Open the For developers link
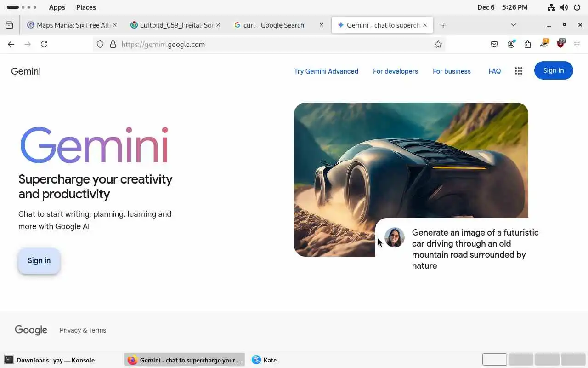 pyautogui.click(x=396, y=71)
